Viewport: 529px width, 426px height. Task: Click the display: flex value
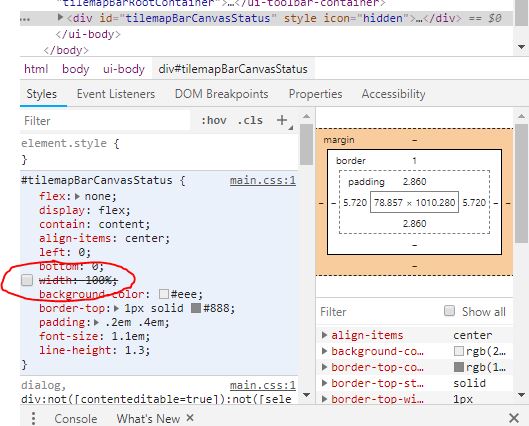[x=111, y=210]
